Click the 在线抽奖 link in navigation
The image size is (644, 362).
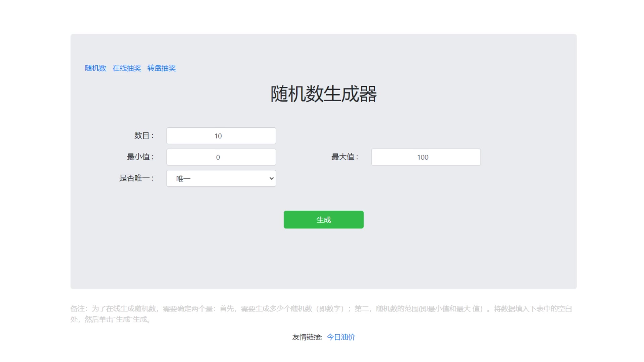point(127,68)
